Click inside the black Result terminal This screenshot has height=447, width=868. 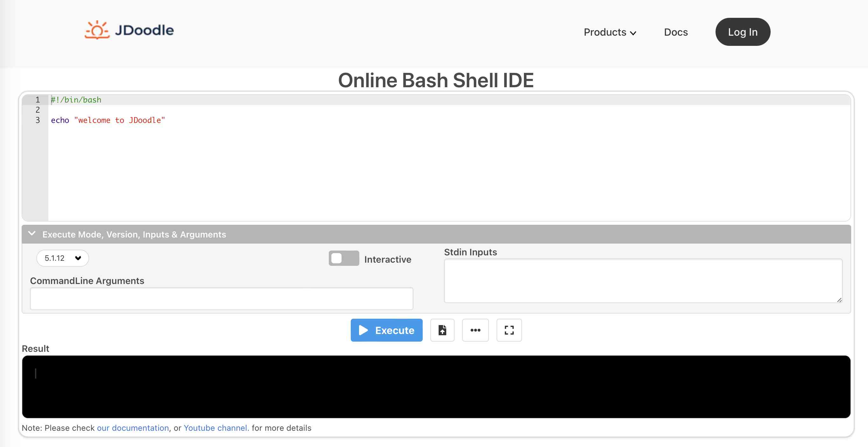tap(436, 387)
